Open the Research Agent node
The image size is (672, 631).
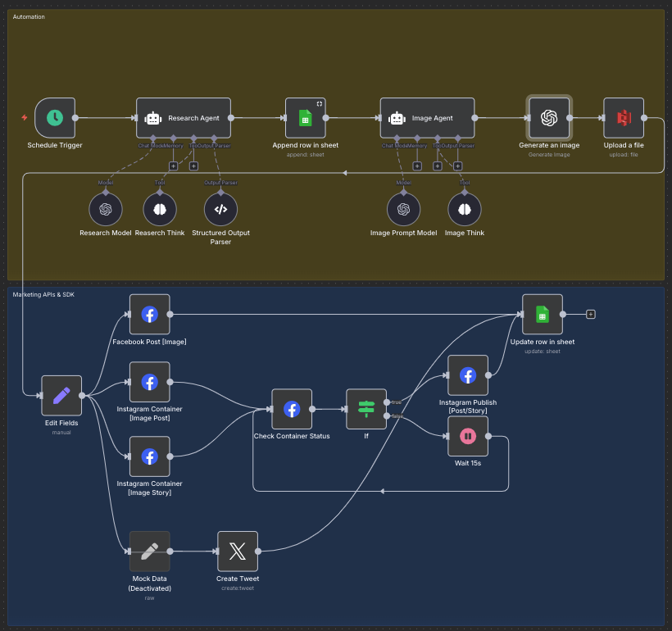point(183,117)
